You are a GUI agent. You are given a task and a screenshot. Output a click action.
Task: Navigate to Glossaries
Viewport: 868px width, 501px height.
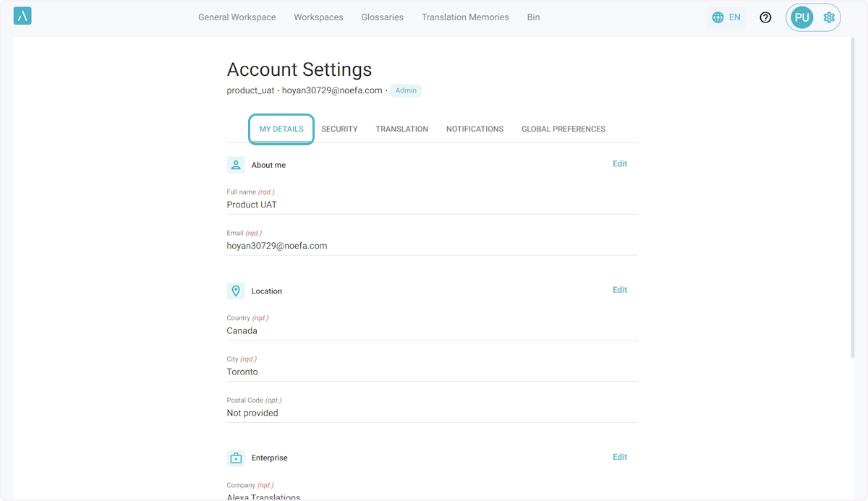point(382,17)
